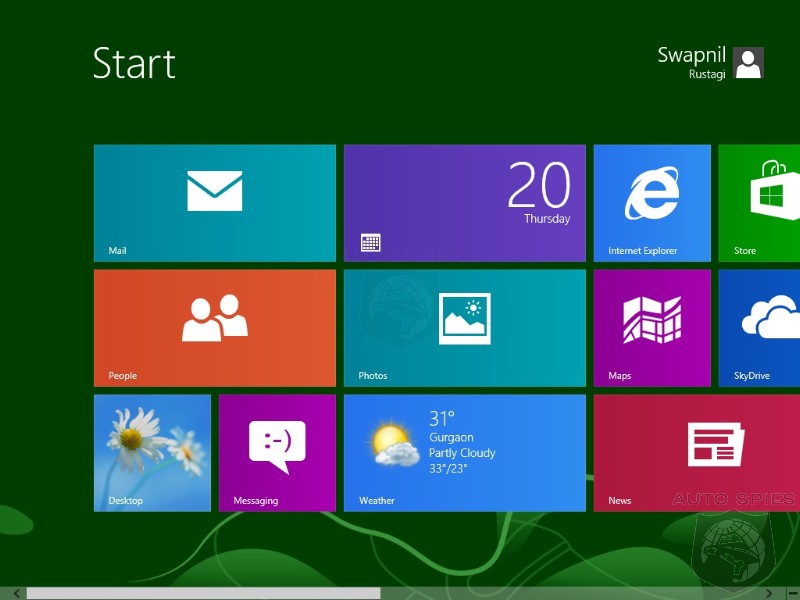Click the 'Start' heading text
Viewport: 800px width, 600px height.
[134, 63]
